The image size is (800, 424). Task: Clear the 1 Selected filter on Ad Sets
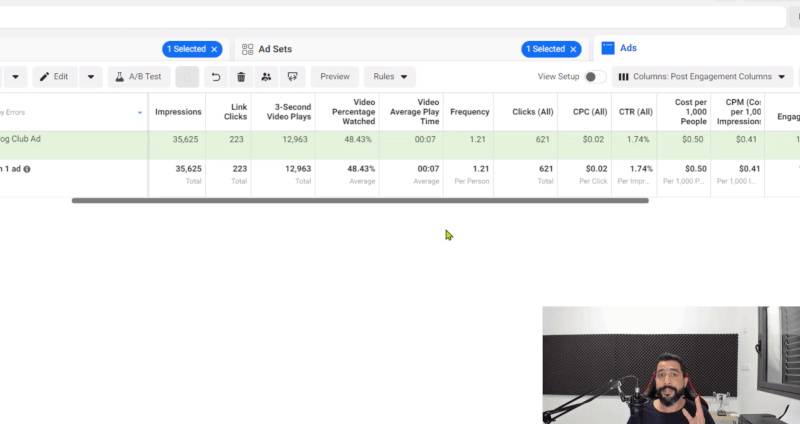(x=573, y=49)
